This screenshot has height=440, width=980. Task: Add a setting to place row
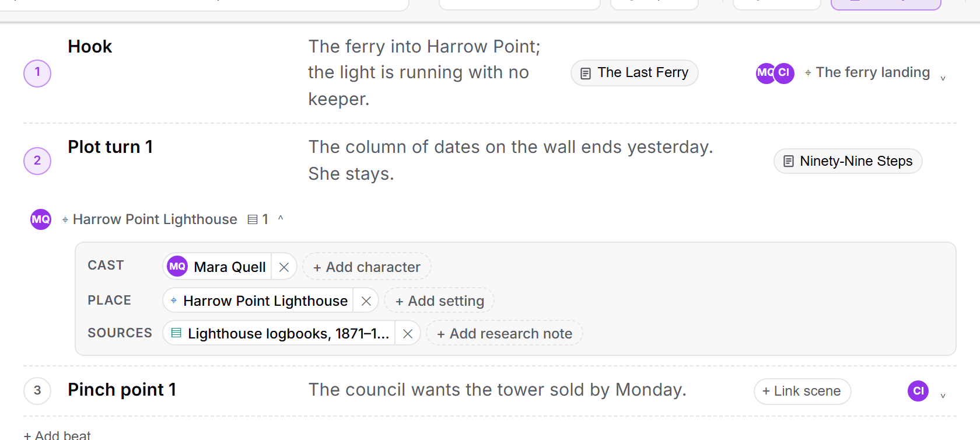(x=439, y=301)
